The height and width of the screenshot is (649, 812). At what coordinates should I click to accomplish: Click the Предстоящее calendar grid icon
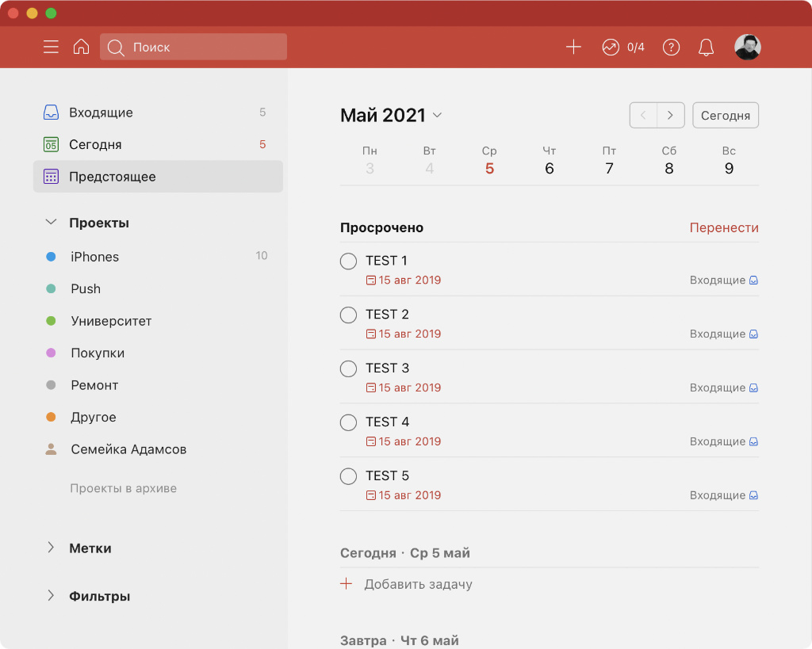[x=51, y=177]
